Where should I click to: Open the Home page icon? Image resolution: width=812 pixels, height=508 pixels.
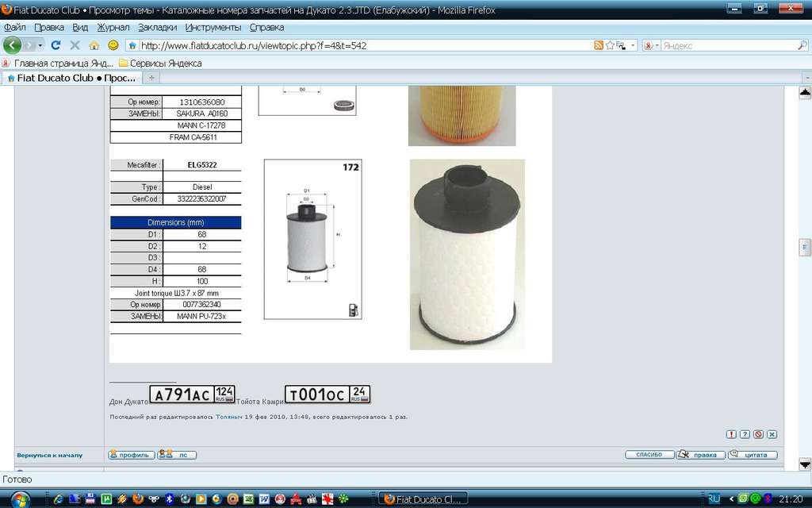94,45
